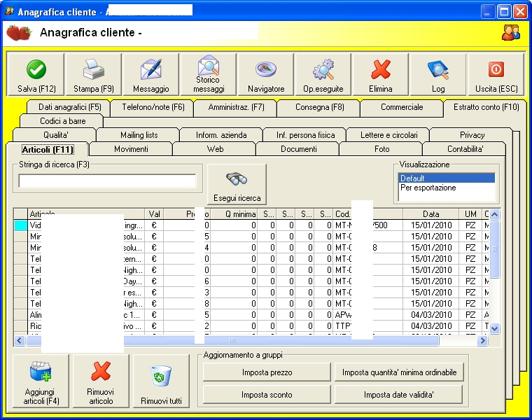Exit with the Uscita (ESC) button
532x420 pixels.
click(496, 75)
